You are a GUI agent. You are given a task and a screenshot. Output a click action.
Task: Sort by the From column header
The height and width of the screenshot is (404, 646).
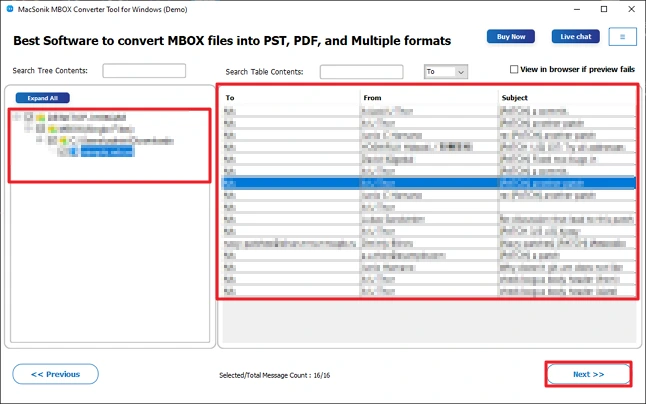tap(372, 98)
